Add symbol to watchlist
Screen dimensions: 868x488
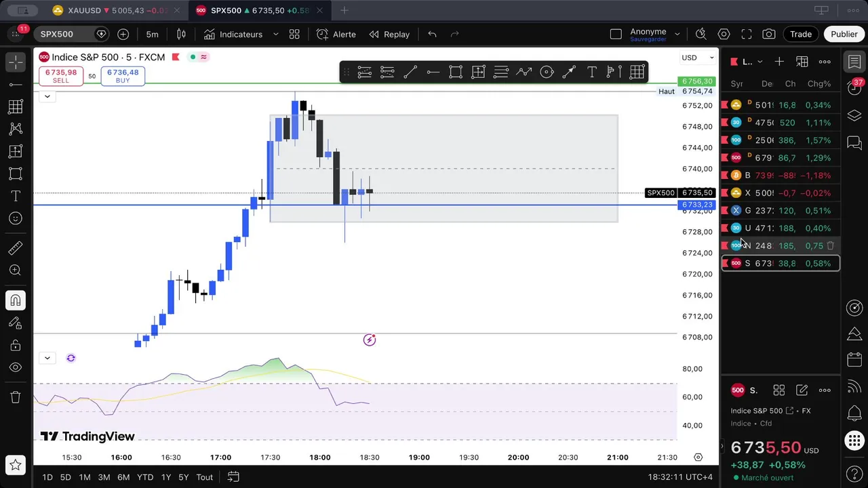(x=779, y=62)
